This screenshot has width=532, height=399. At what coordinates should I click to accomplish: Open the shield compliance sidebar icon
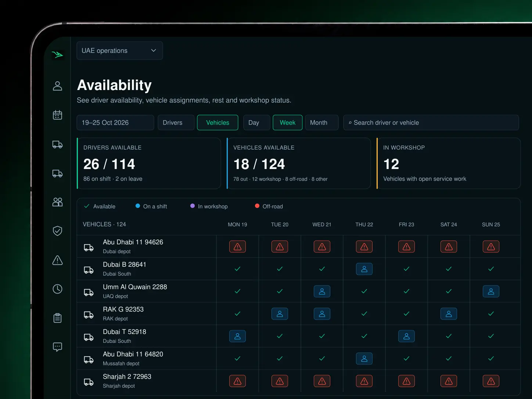click(x=57, y=231)
